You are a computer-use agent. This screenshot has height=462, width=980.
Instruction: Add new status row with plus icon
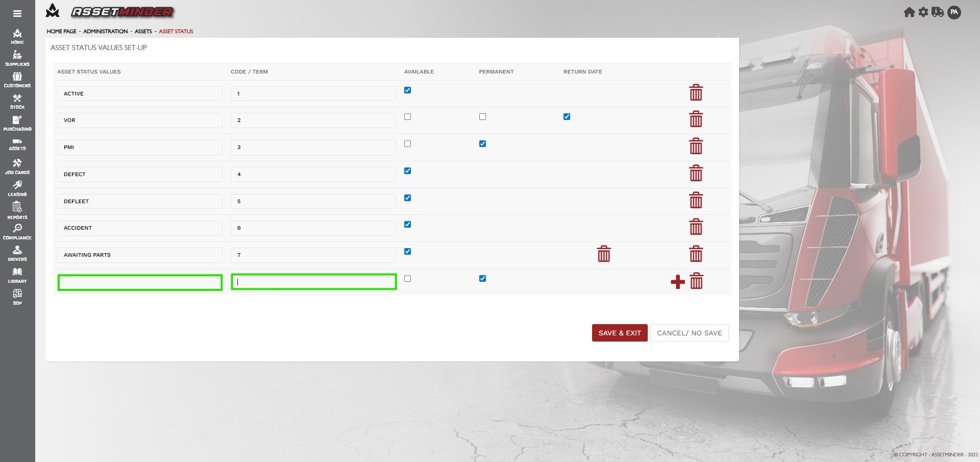point(677,282)
